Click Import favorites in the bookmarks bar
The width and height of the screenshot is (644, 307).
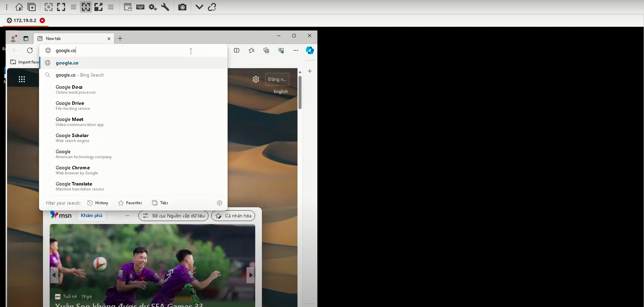click(x=24, y=62)
